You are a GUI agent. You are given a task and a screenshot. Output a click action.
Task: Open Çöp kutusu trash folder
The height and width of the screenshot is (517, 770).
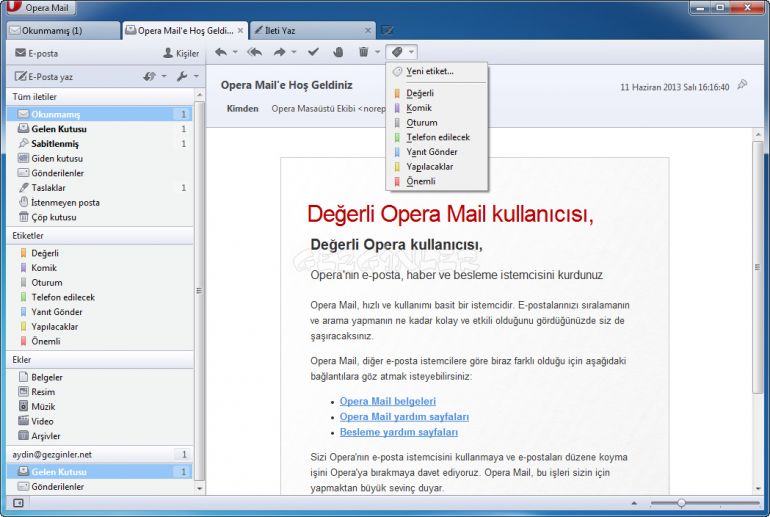point(100,218)
